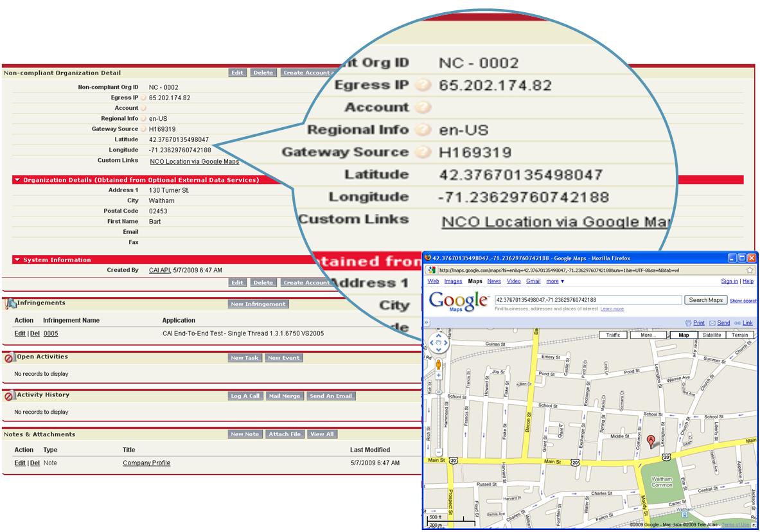Click the New Note button
Image resolution: width=760 pixels, height=532 pixels.
click(x=245, y=434)
